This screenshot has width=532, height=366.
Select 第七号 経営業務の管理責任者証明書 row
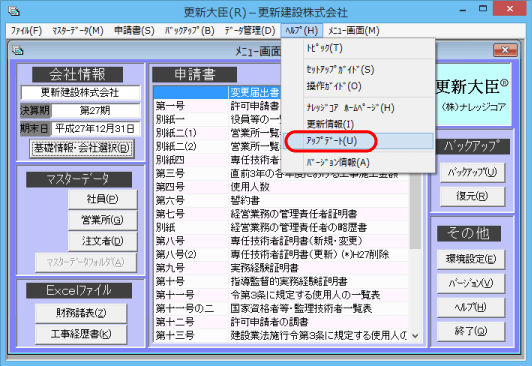tap(282, 214)
